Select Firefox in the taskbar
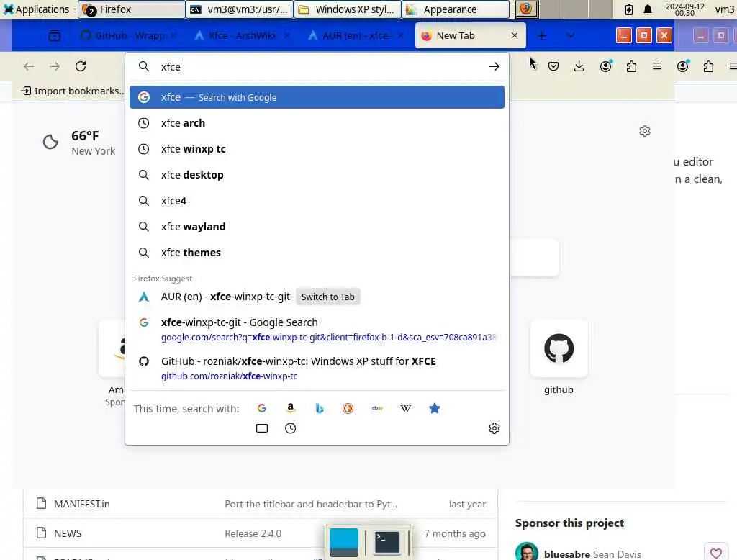The image size is (737, 560). click(x=132, y=9)
